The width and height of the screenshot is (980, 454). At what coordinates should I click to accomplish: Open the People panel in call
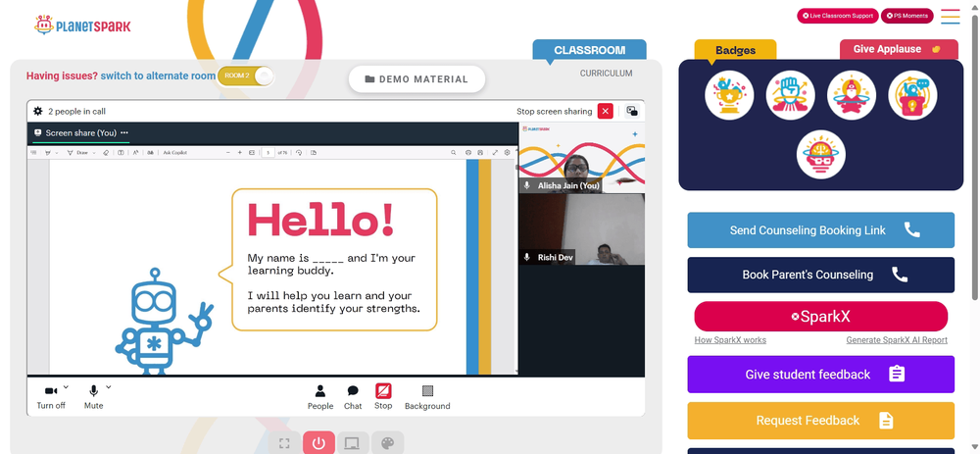coord(320,396)
